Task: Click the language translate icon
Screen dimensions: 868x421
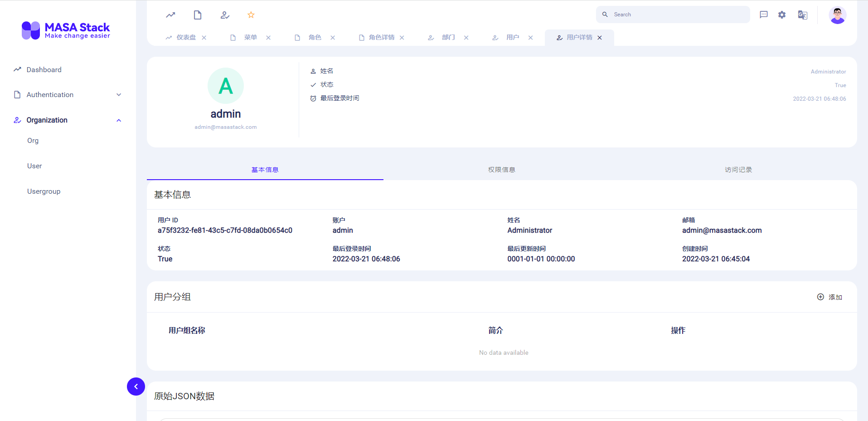Action: point(803,15)
